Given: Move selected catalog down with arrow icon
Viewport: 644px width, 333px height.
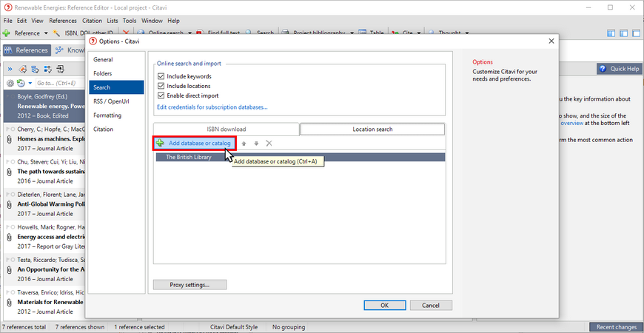Looking at the screenshot, I should tap(256, 144).
